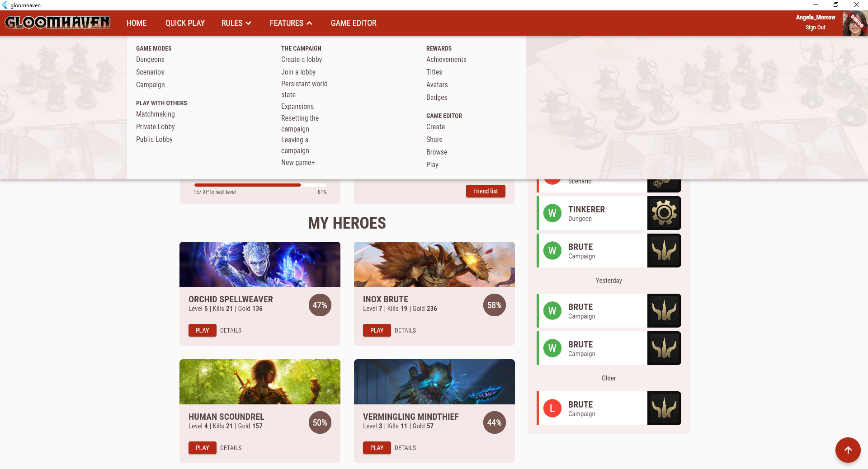The image size is (868, 469).
Task: Click the green W badge beside Tinkerer
Action: pos(552,213)
